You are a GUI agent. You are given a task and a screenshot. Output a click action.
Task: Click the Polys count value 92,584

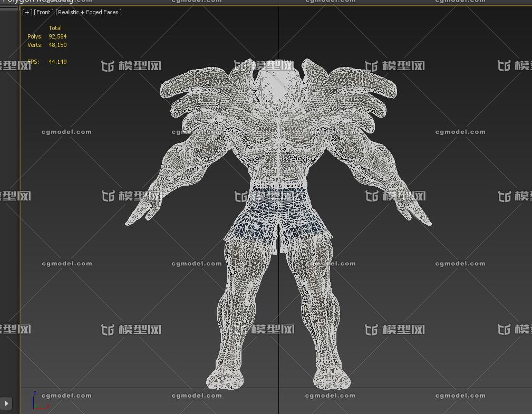coord(57,36)
